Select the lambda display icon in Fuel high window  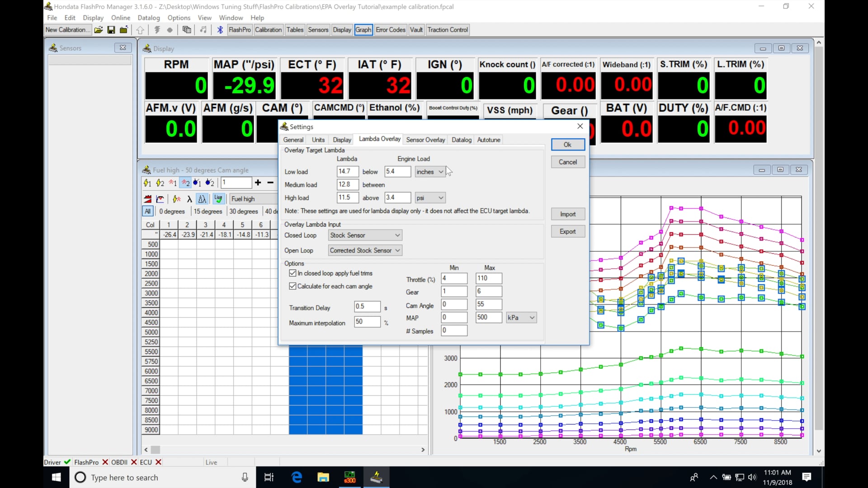click(x=189, y=199)
